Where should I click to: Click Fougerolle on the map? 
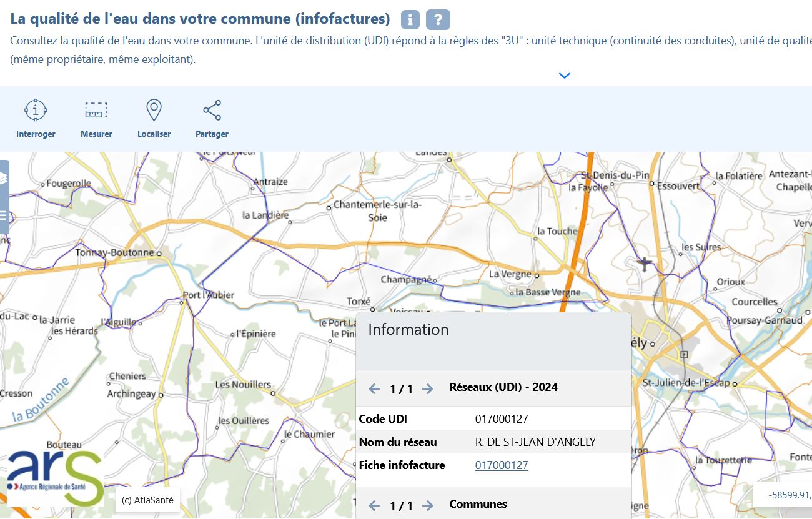click(69, 184)
